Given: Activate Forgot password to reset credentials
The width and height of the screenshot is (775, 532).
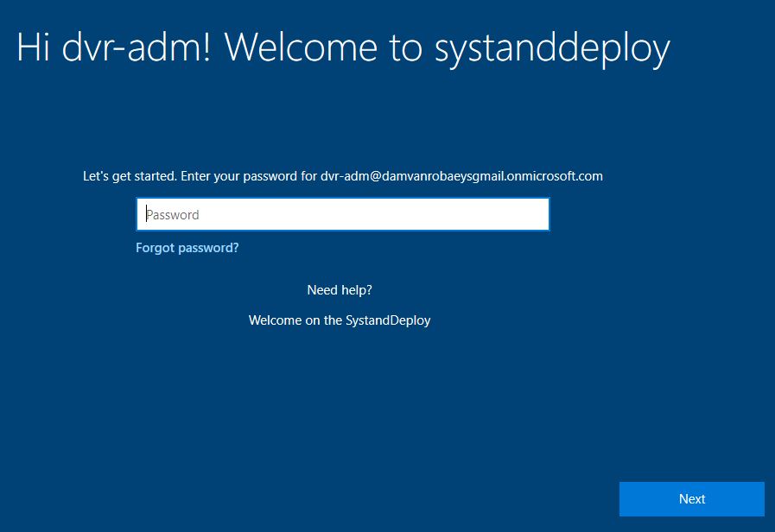Looking at the screenshot, I should tap(187, 248).
